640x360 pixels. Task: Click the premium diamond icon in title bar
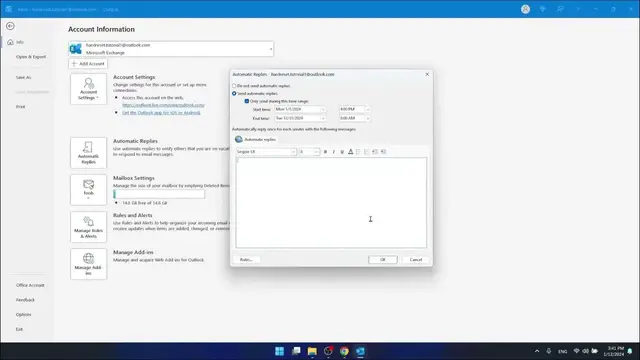click(542, 9)
